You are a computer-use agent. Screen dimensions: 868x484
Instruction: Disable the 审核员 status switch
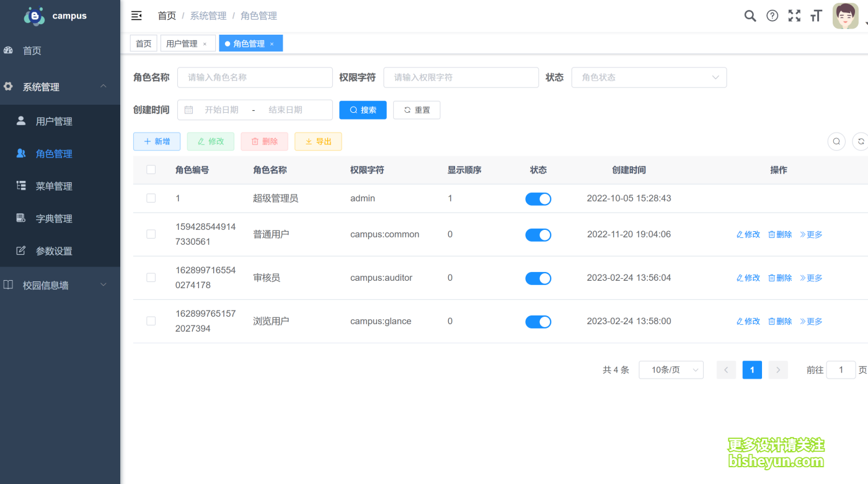[x=538, y=278]
